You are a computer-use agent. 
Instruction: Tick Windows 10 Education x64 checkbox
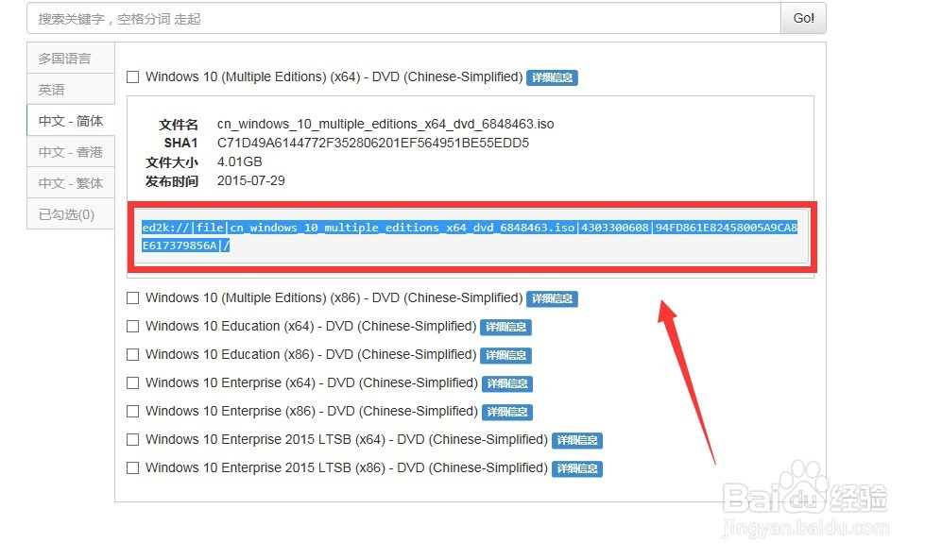[133, 326]
